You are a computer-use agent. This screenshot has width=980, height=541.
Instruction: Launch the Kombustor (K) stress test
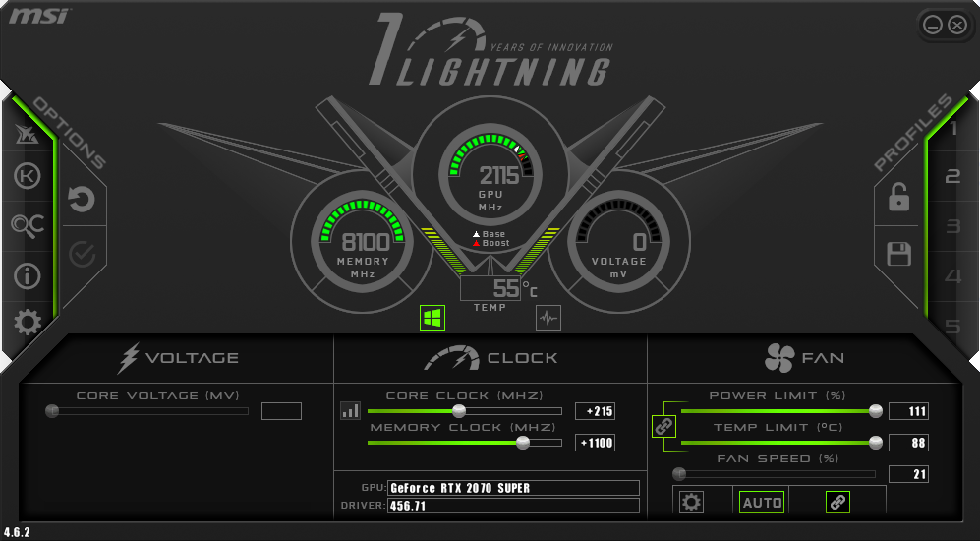tap(27, 176)
